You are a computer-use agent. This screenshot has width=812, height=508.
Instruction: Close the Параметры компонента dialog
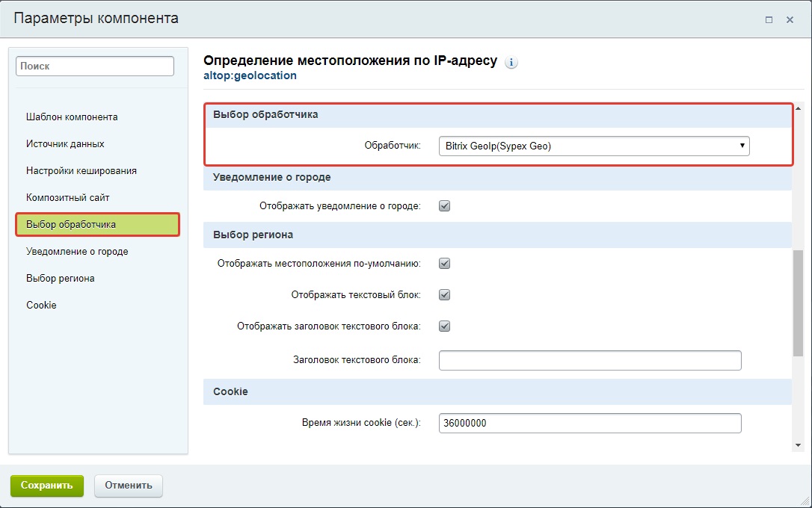[x=790, y=20]
